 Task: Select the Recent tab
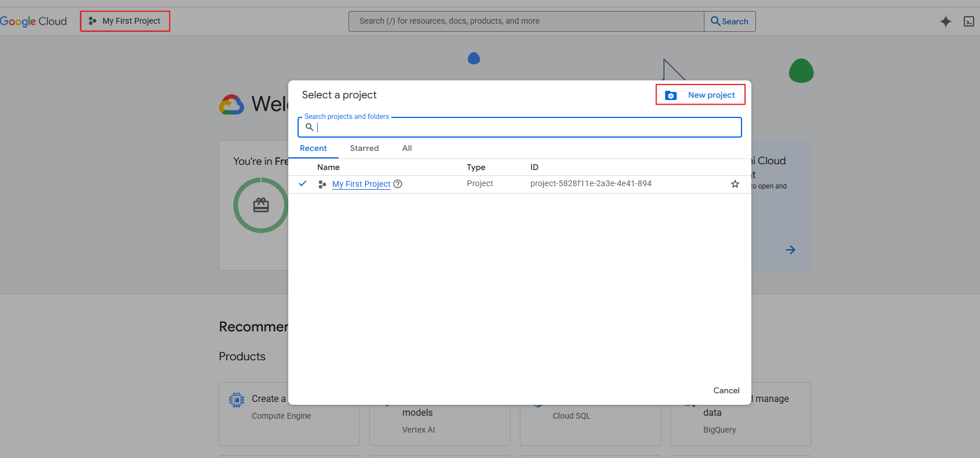(x=313, y=148)
